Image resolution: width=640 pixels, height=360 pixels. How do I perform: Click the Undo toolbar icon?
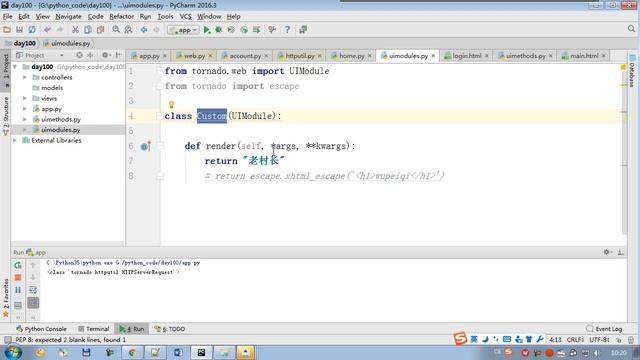[x=47, y=30]
